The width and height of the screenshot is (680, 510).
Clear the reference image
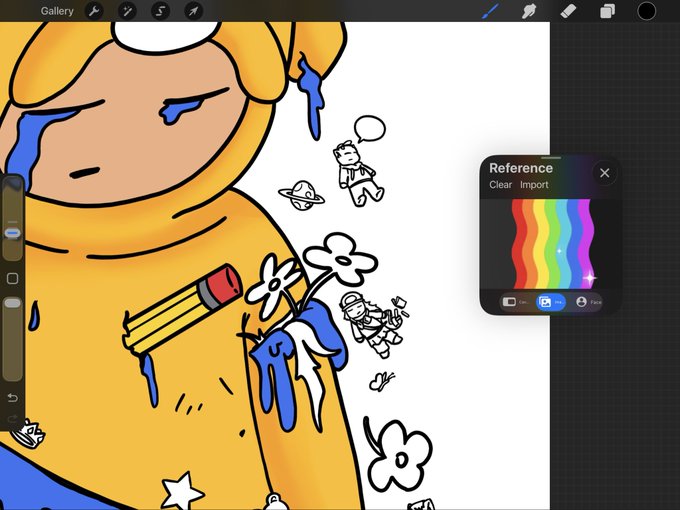500,185
